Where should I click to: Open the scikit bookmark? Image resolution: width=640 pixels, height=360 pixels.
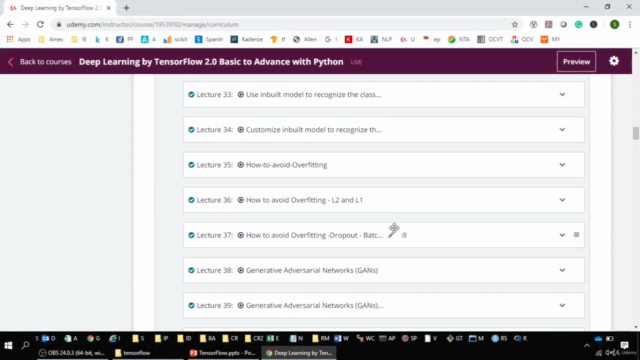pyautogui.click(x=176, y=39)
